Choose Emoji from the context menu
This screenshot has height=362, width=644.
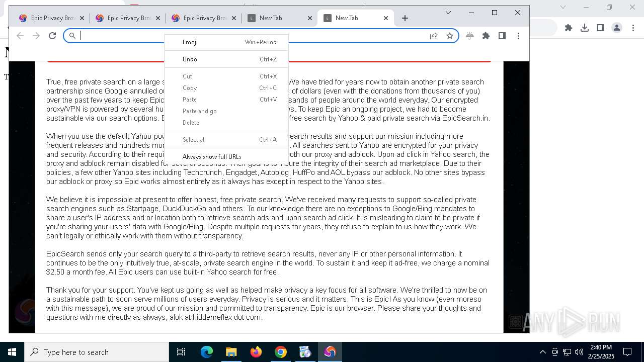[226, 42]
